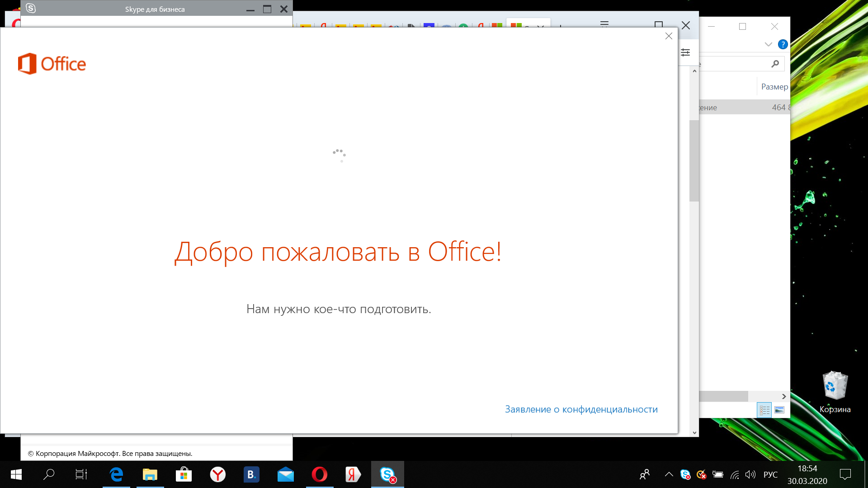
Task: Open the privacy statement link
Action: coord(581,409)
